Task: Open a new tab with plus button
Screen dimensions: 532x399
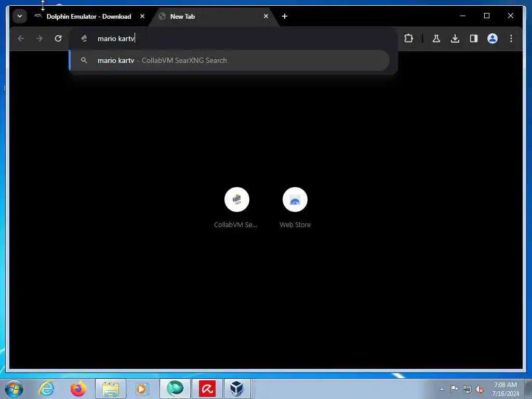Action: coord(285,16)
